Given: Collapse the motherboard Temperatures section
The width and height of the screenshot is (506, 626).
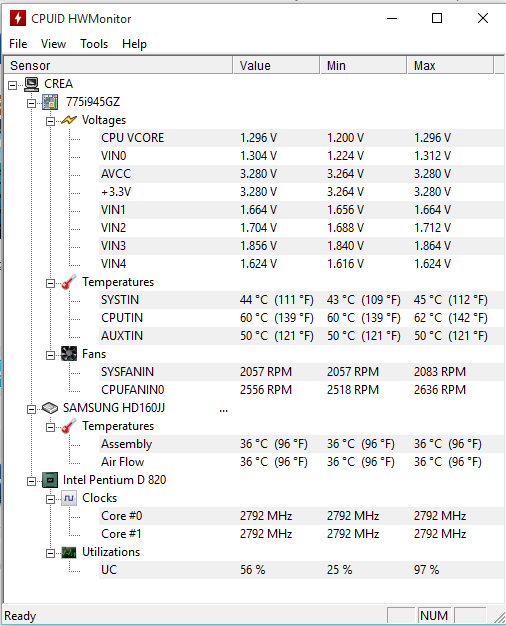Looking at the screenshot, I should click(x=50, y=283).
